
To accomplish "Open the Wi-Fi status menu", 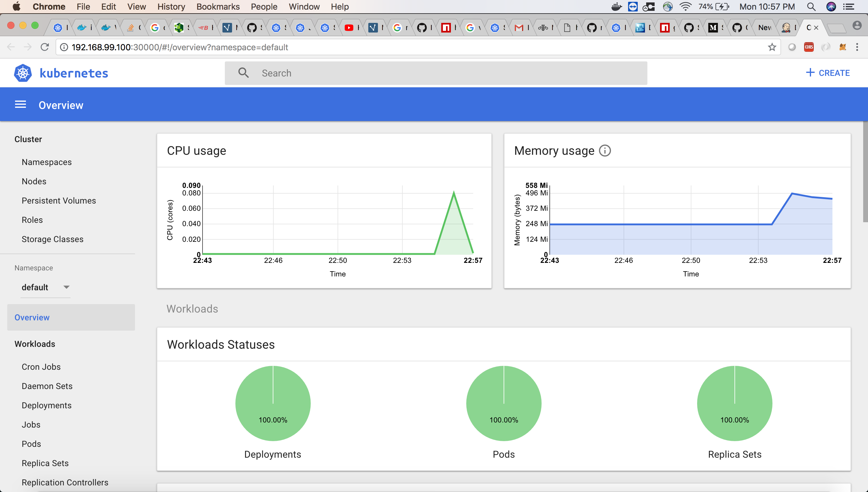I will [685, 7].
